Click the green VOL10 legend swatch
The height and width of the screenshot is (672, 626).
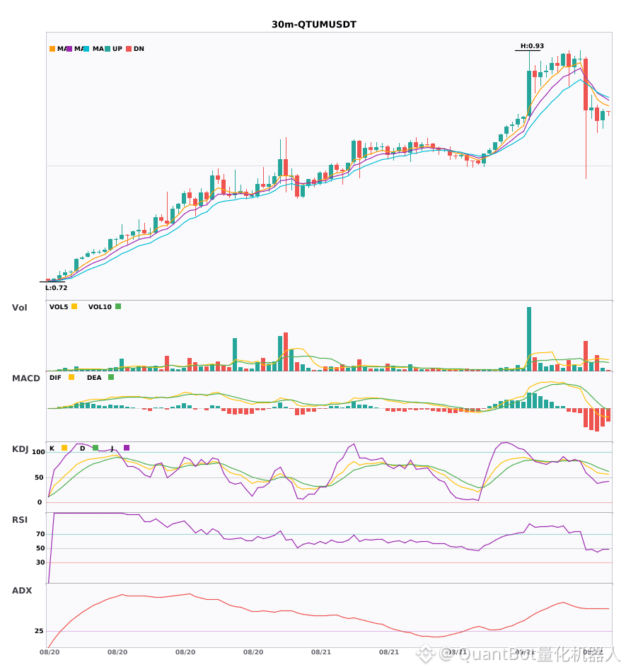point(118,306)
